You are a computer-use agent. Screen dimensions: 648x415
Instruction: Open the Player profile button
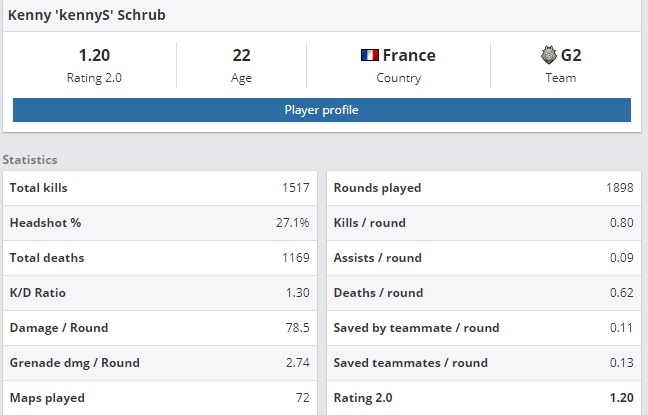tap(322, 110)
